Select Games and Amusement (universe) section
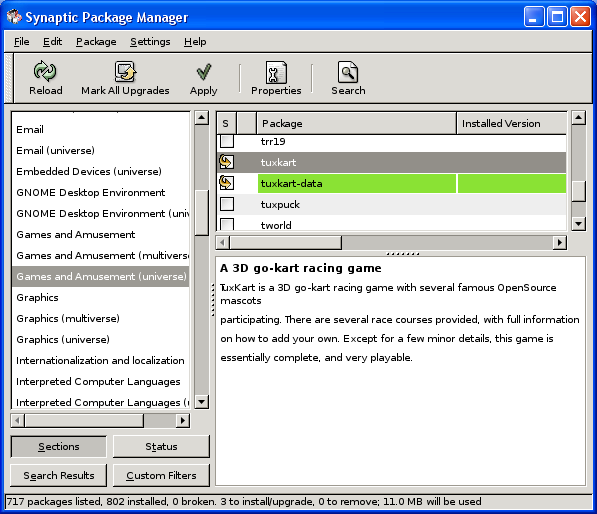Screen dimensions: 597x514 click(x=101, y=276)
